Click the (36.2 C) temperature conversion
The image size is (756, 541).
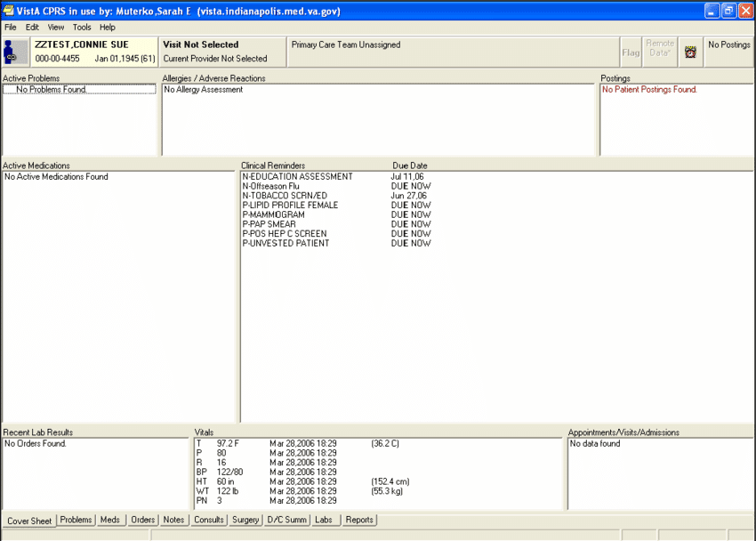[x=385, y=443]
